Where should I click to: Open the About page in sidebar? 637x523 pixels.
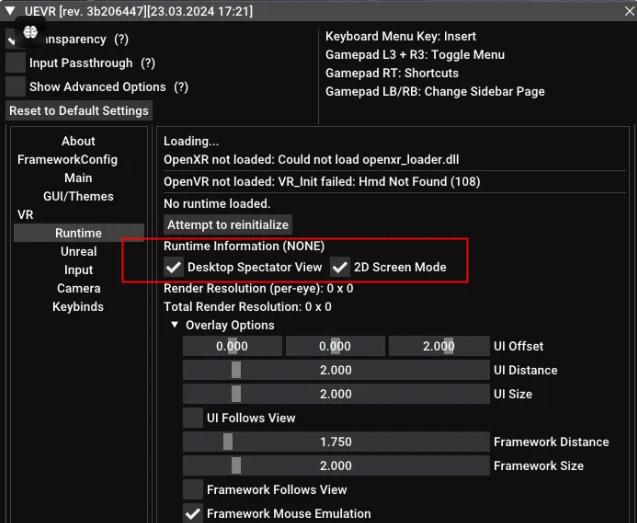coord(78,141)
